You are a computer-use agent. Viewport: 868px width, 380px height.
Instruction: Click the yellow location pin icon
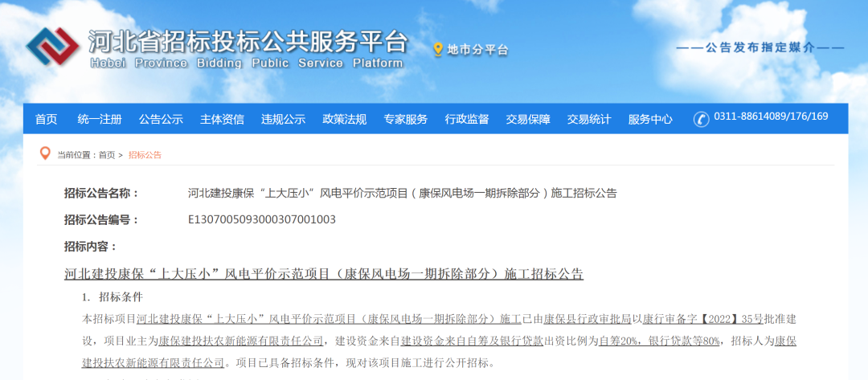[438, 50]
